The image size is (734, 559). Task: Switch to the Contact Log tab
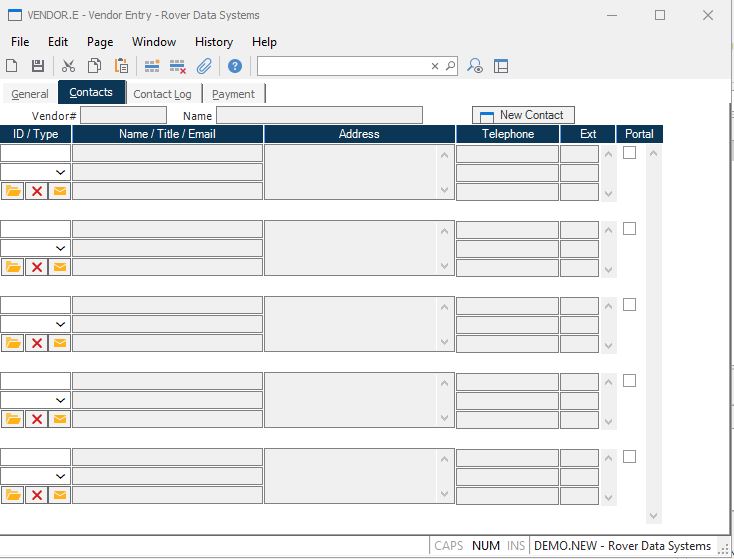(162, 94)
